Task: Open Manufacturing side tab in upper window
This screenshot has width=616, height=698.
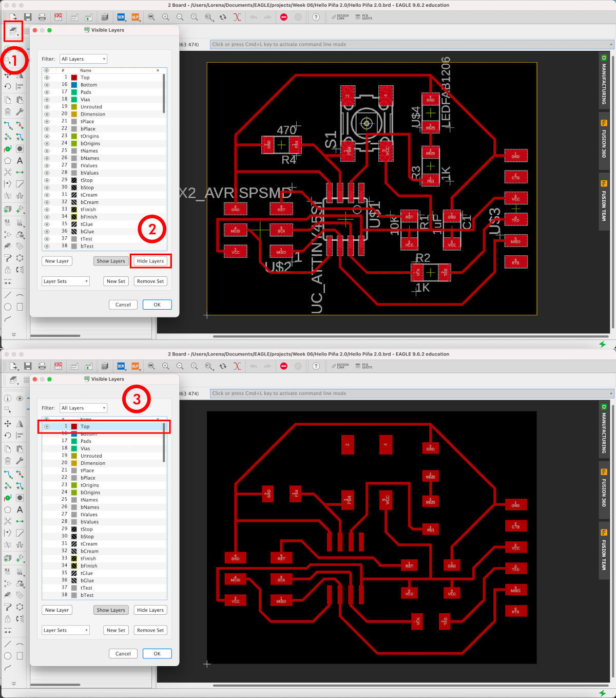Action: coord(604,80)
